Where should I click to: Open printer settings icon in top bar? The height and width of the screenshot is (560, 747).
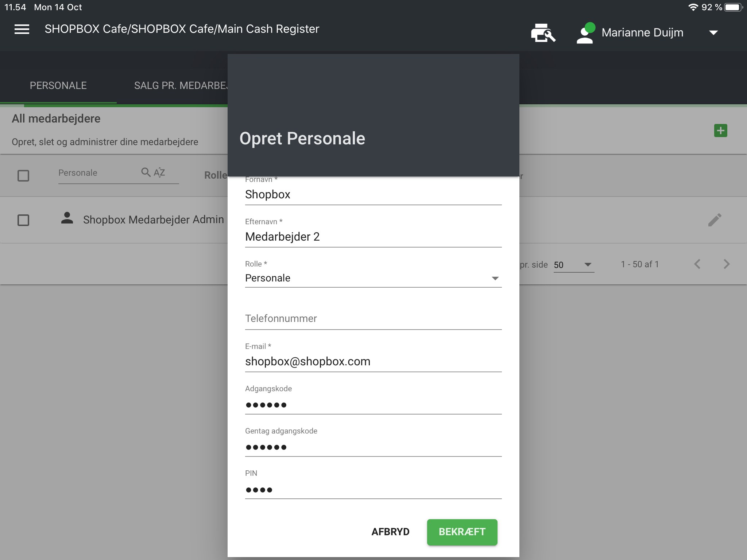pyautogui.click(x=543, y=33)
